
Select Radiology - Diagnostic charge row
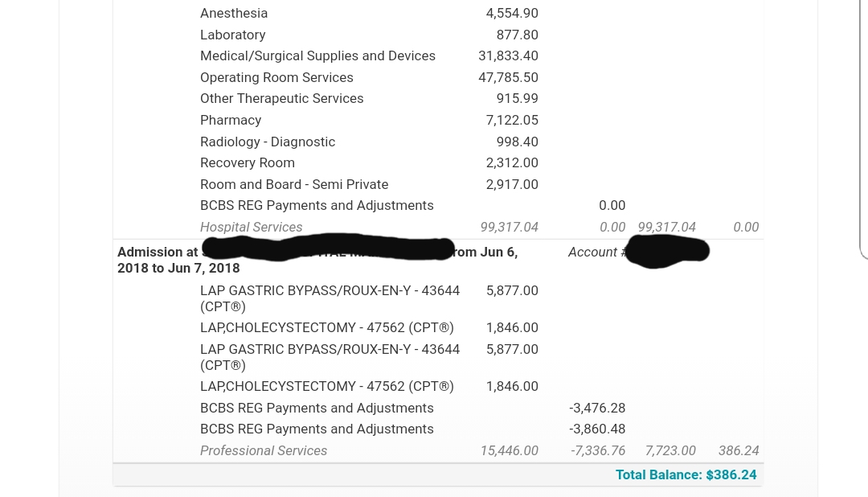coord(438,142)
